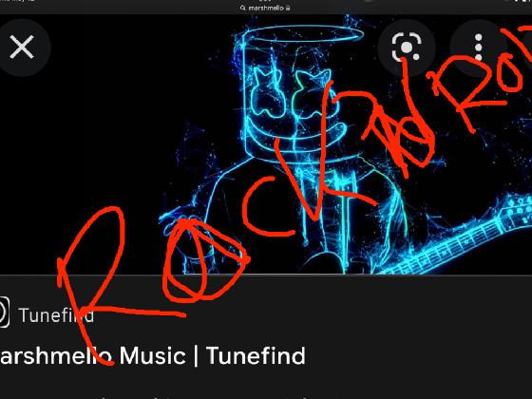Close the image preview with the X
The image size is (532, 399).
click(22, 47)
